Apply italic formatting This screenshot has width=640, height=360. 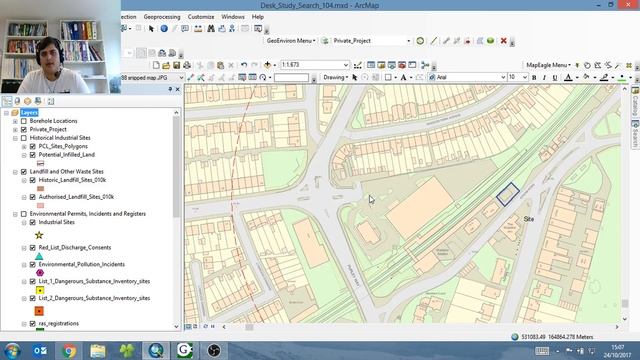pyautogui.click(x=544, y=77)
